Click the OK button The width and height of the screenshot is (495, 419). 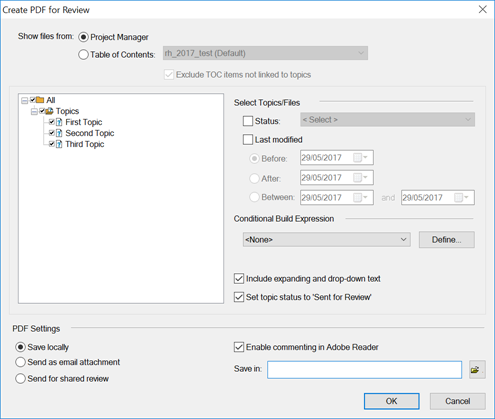(x=392, y=401)
